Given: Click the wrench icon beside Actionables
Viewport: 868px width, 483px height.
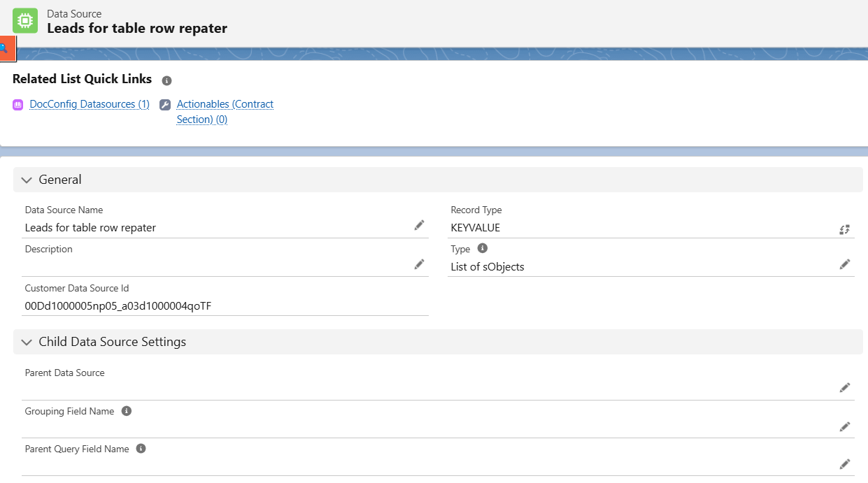Looking at the screenshot, I should point(165,105).
